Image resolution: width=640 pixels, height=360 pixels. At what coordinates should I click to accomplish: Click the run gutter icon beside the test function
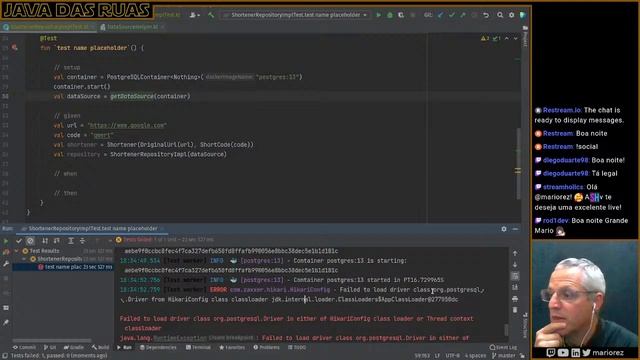[15, 48]
